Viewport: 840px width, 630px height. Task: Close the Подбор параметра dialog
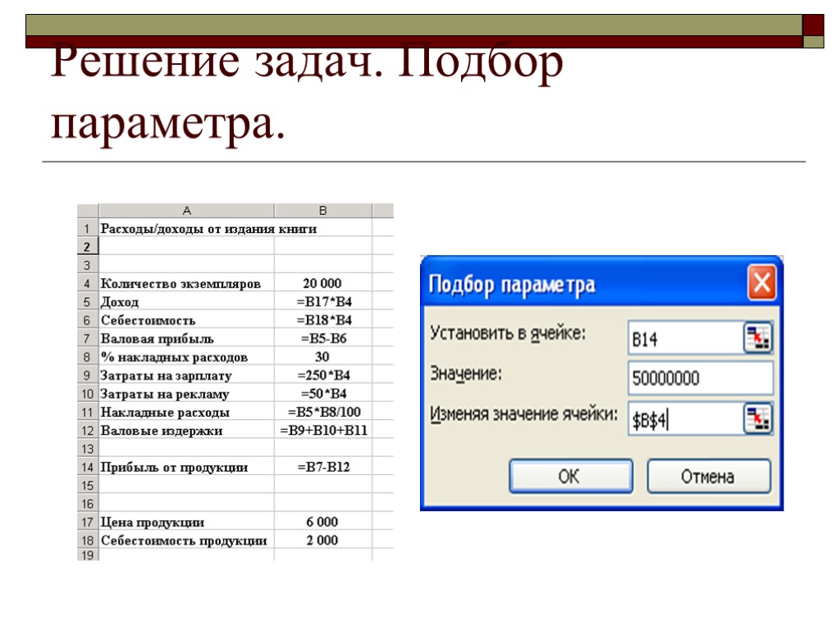762,282
